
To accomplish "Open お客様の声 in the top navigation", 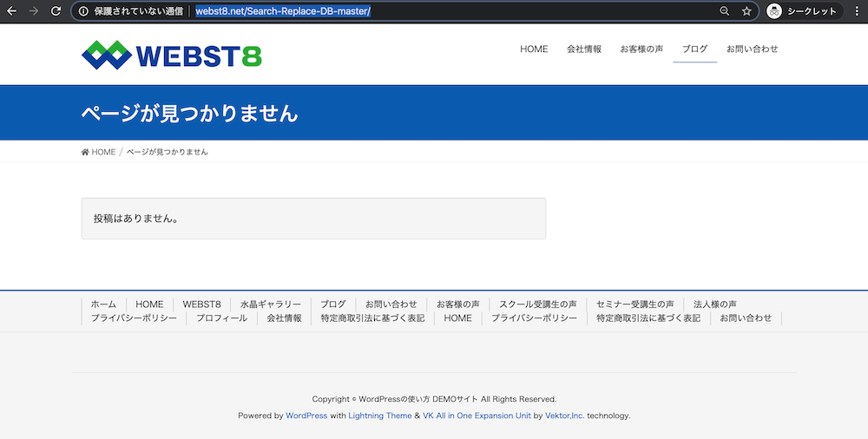I will coord(641,49).
